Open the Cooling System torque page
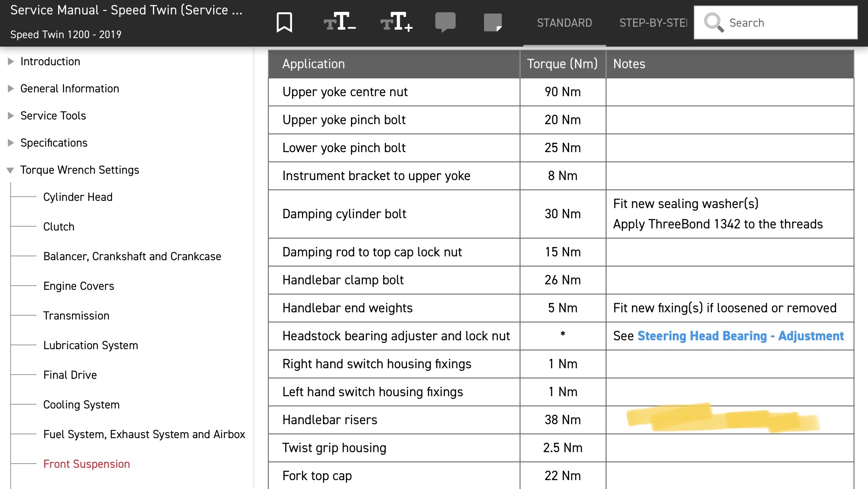The image size is (868, 489). 81,405
